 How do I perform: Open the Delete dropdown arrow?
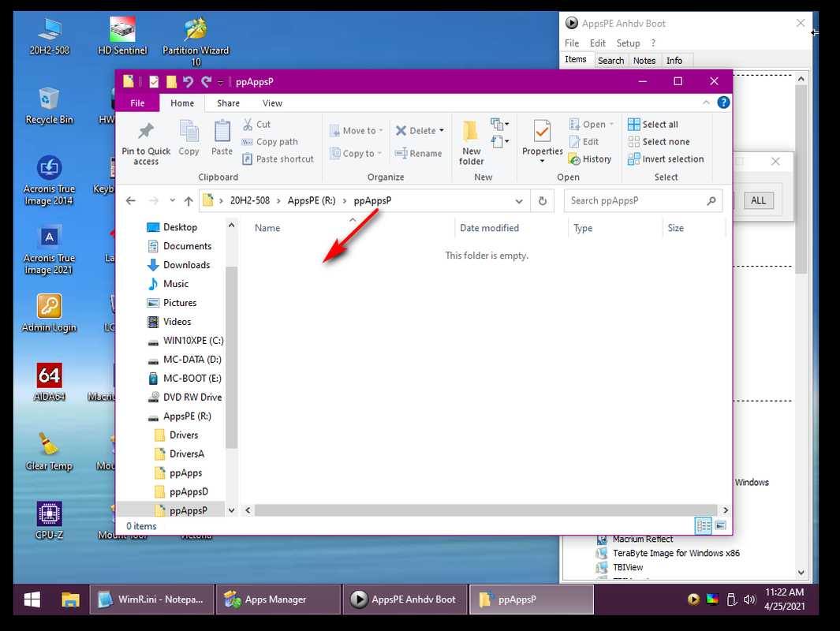tap(442, 131)
